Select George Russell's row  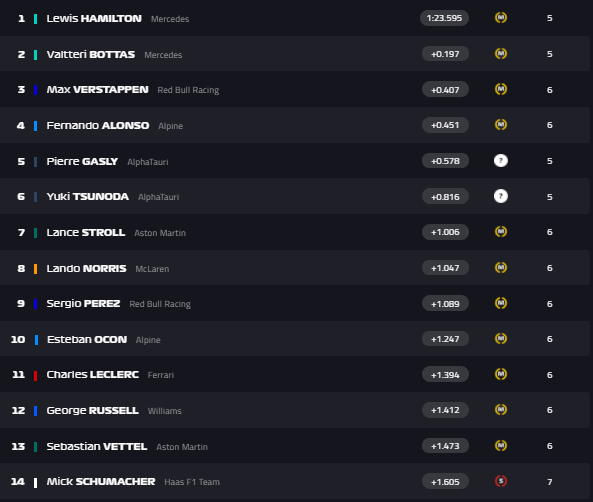point(295,410)
